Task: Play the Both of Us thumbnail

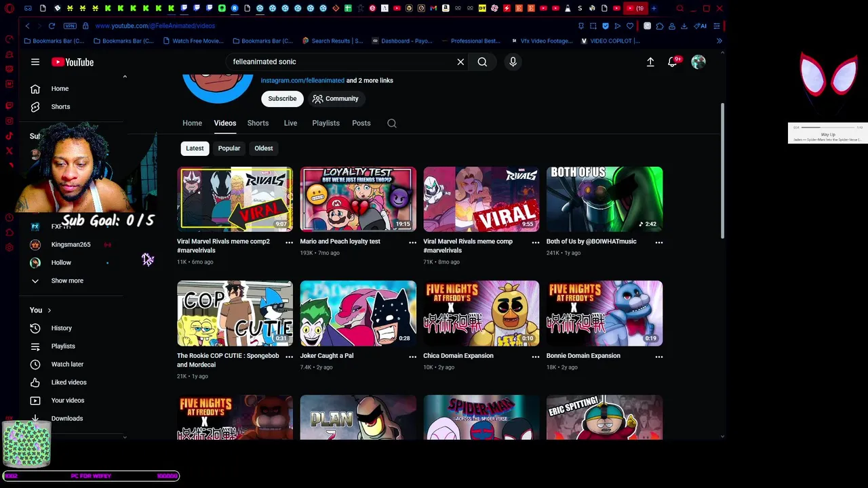Action: click(604, 199)
